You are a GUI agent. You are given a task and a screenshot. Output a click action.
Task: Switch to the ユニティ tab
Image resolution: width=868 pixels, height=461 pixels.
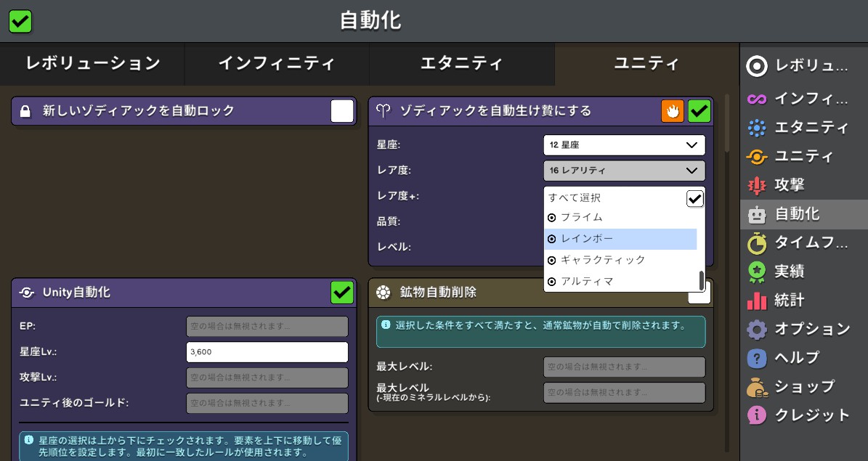(646, 64)
